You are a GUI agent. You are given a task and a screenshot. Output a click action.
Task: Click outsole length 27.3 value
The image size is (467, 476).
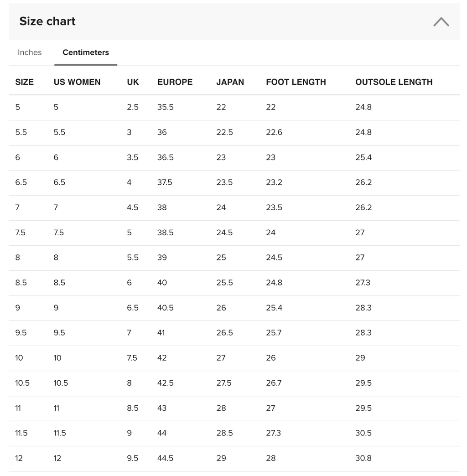click(x=363, y=283)
